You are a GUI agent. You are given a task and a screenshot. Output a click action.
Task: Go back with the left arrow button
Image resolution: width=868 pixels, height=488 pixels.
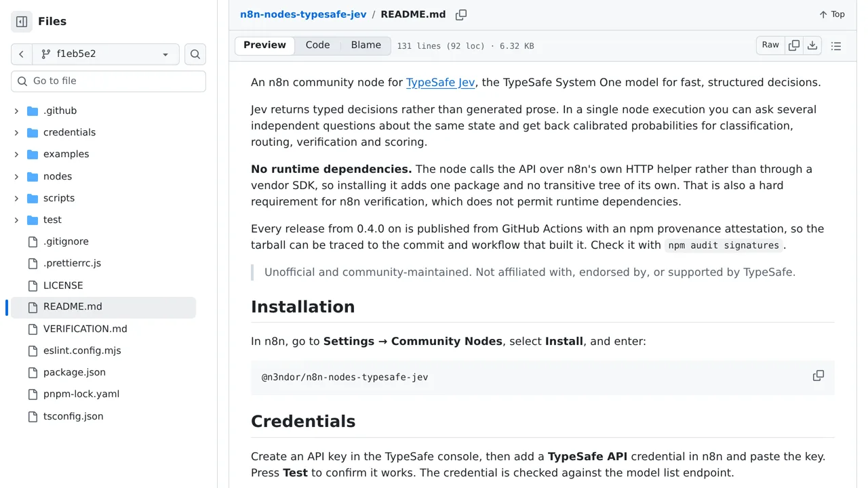point(21,54)
